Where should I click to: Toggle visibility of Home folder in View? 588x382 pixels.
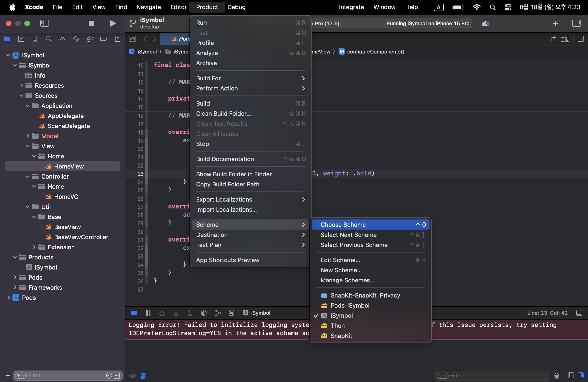click(35, 156)
